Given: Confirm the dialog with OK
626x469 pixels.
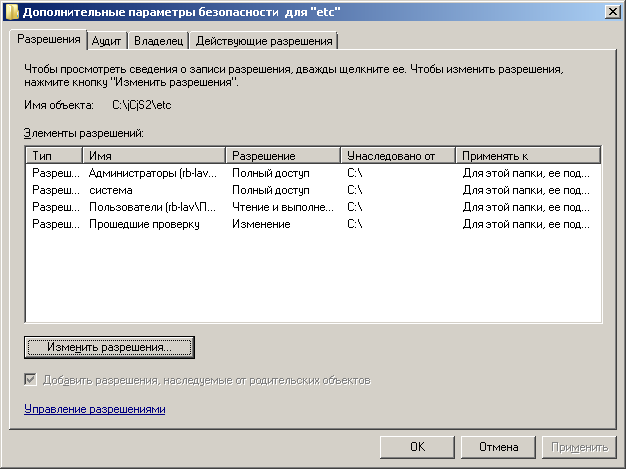Looking at the screenshot, I should (x=418, y=447).
